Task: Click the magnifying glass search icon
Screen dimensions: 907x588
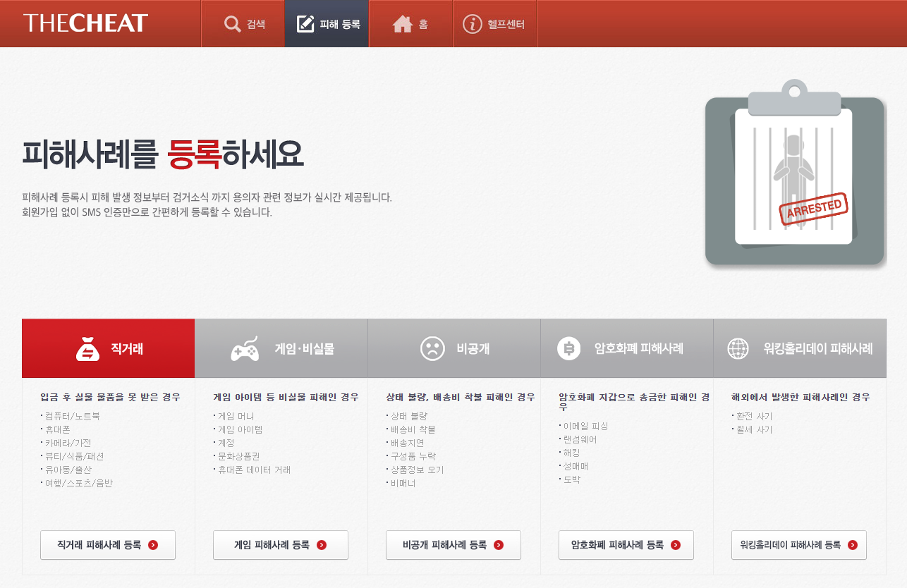Action: 232,23
